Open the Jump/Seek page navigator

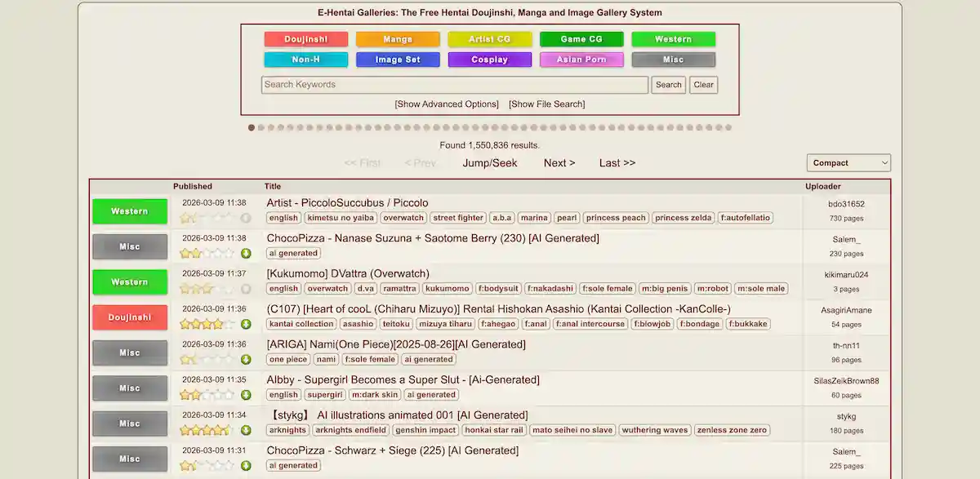point(489,163)
